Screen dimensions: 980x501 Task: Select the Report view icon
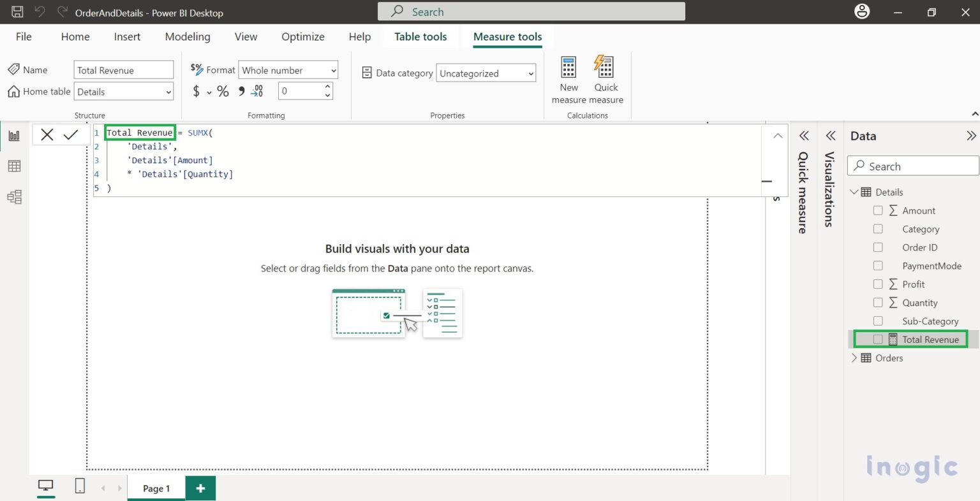point(14,134)
